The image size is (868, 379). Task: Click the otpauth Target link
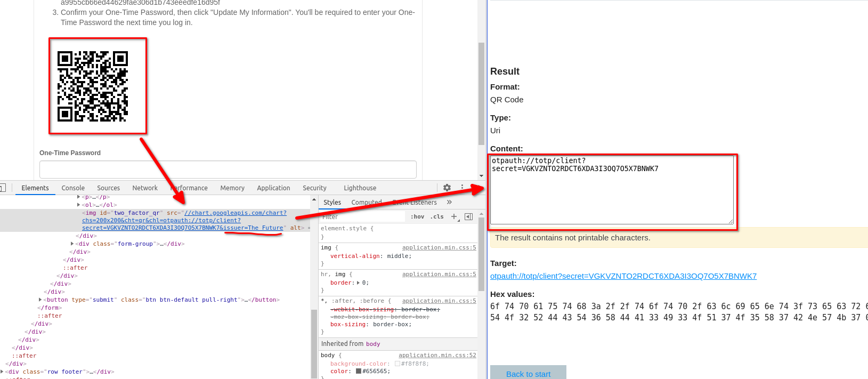(x=623, y=276)
